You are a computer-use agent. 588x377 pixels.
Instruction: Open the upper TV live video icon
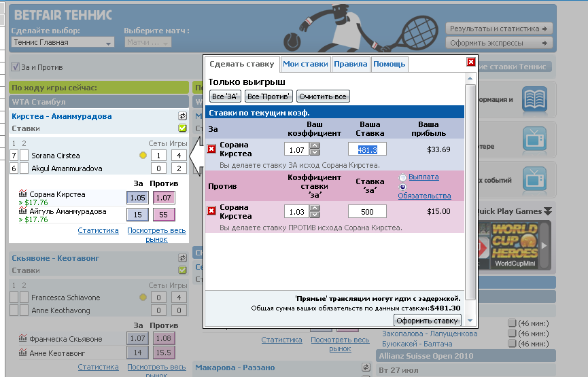[x=535, y=139]
